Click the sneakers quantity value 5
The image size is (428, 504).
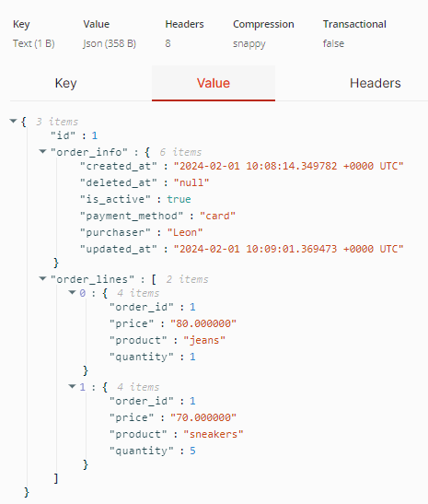tap(192, 451)
